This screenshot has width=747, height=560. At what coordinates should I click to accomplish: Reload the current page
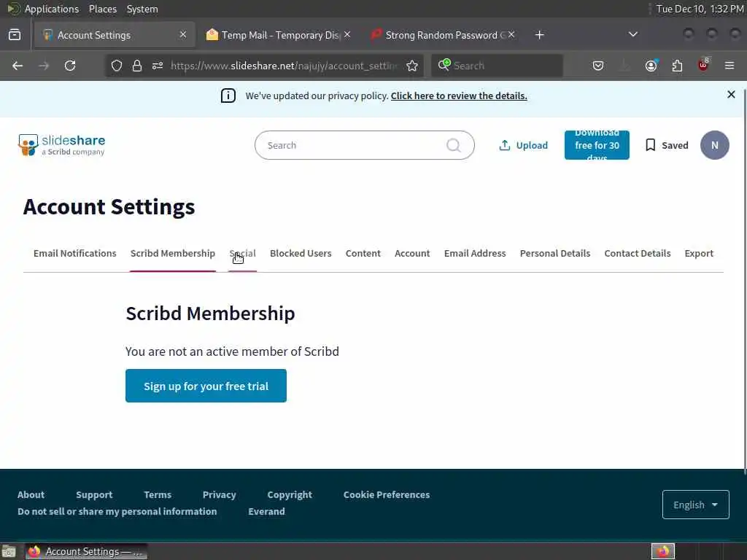pyautogui.click(x=70, y=66)
